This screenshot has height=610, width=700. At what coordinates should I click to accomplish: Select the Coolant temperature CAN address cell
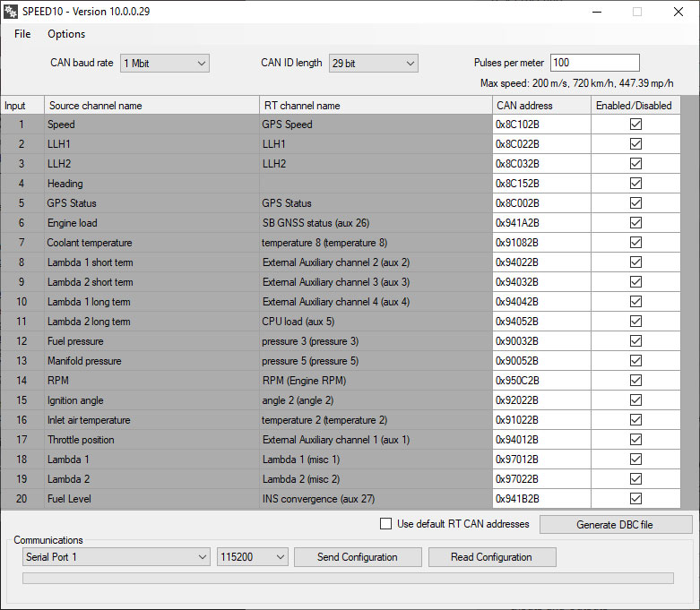pyautogui.click(x=541, y=243)
